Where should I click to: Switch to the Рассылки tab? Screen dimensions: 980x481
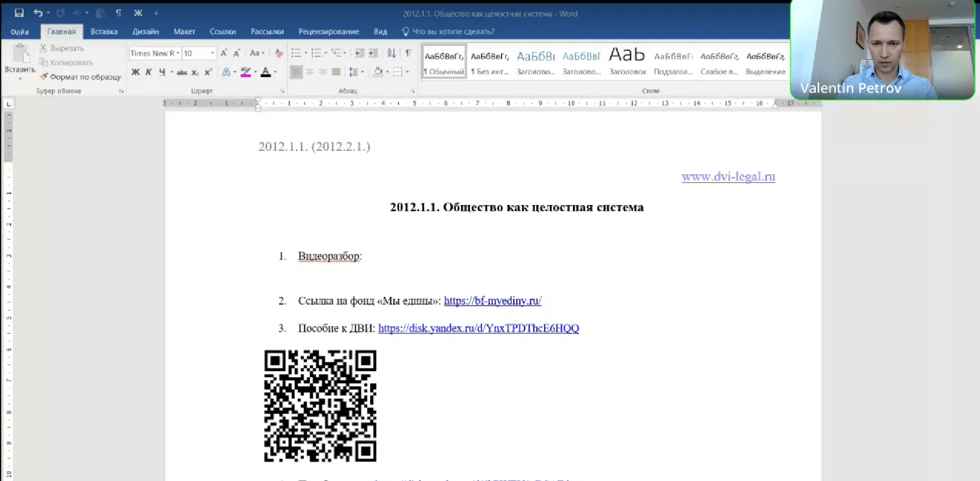click(x=267, y=32)
